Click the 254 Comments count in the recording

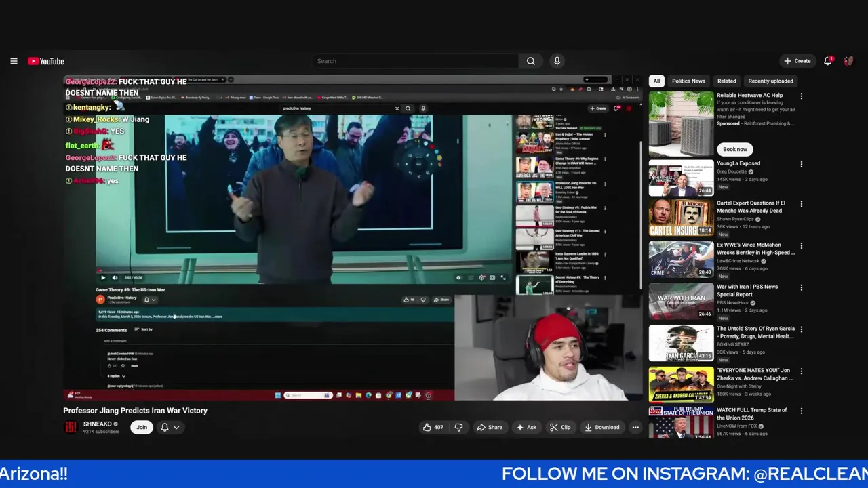[111, 330]
